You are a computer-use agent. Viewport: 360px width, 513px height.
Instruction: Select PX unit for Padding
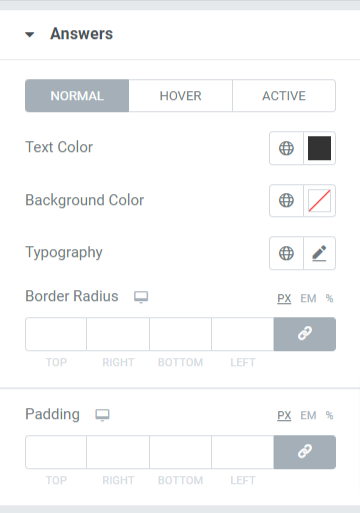click(284, 415)
